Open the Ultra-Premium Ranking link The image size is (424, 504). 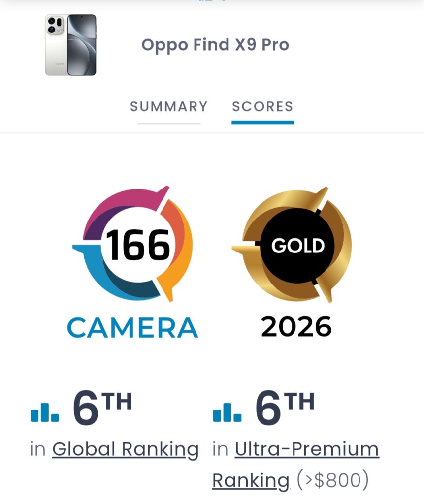[306, 449]
